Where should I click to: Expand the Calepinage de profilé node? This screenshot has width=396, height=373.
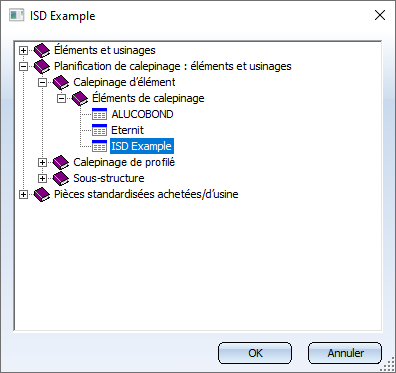42,162
